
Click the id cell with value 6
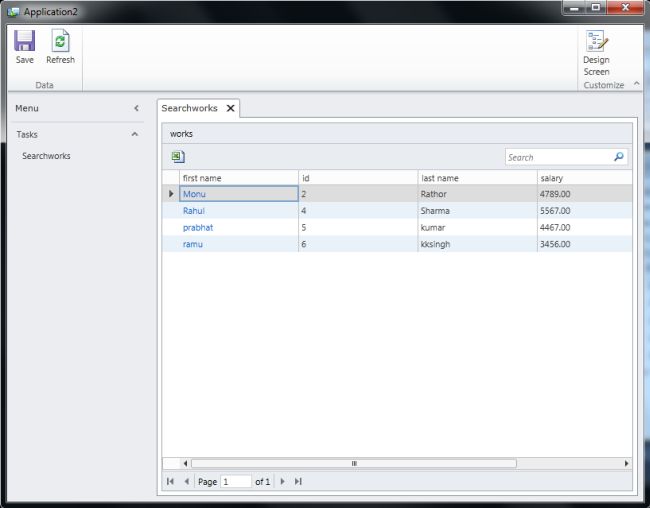[358, 244]
